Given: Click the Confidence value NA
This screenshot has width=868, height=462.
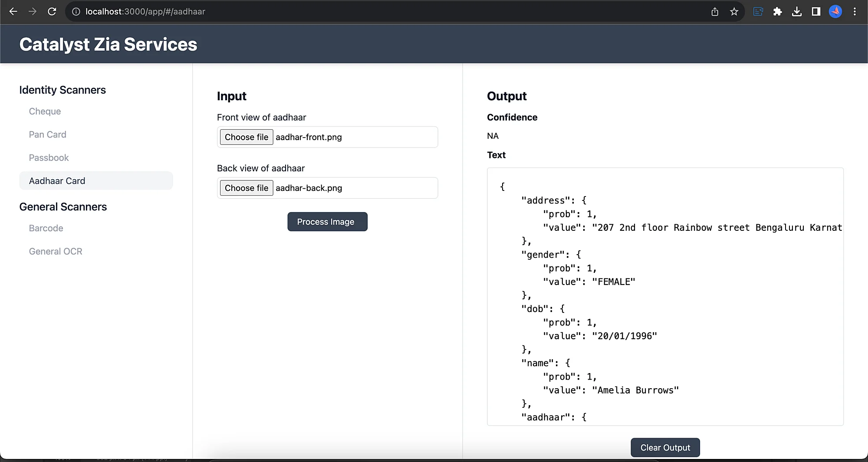Looking at the screenshot, I should tap(493, 136).
